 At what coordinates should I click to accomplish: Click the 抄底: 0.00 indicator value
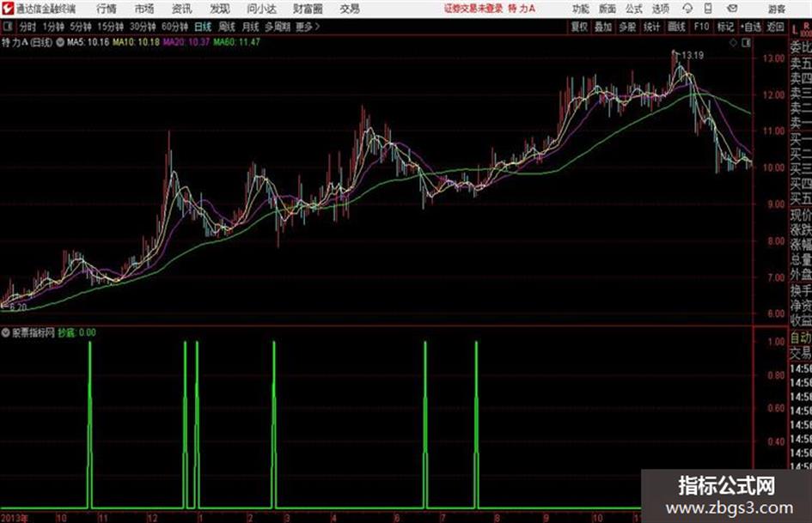click(76, 332)
